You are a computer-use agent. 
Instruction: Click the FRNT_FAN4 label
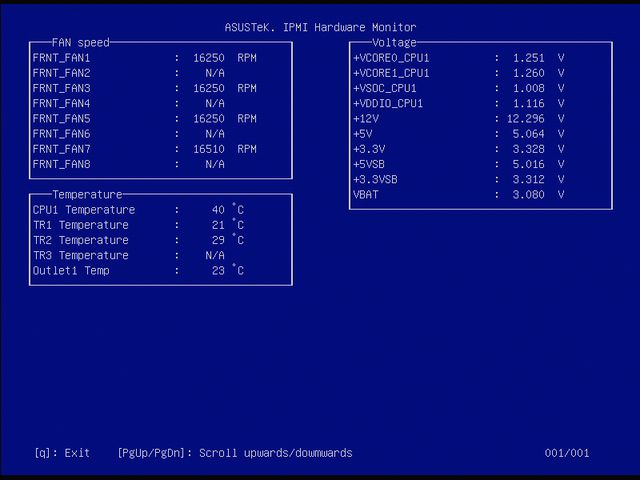(x=61, y=103)
